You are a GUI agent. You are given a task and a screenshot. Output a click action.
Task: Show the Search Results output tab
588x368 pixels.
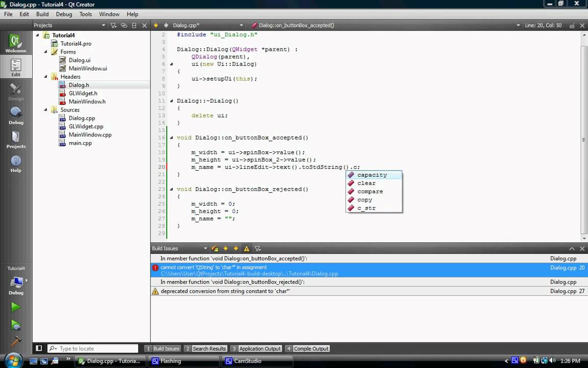[x=206, y=349]
